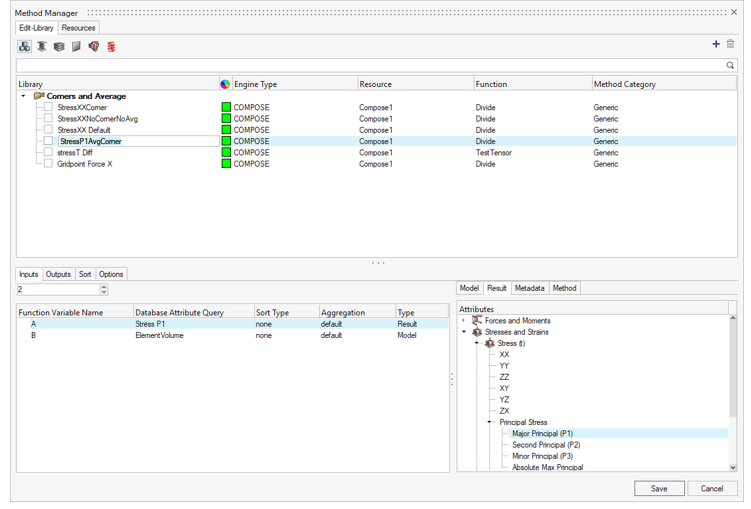Click the Cancel button
The height and width of the screenshot is (509, 751).
click(711, 488)
